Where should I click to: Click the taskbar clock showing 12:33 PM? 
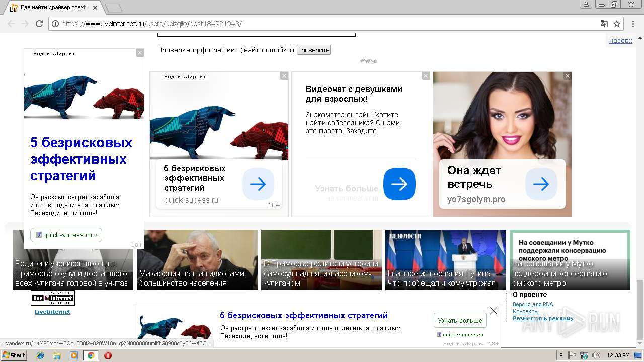pyautogui.click(x=618, y=355)
